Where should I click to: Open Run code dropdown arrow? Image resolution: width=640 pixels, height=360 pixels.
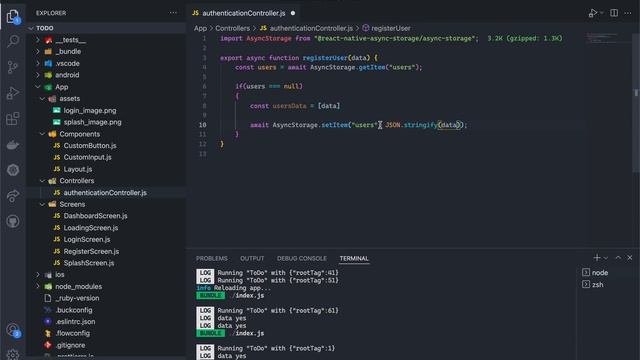click(602, 13)
